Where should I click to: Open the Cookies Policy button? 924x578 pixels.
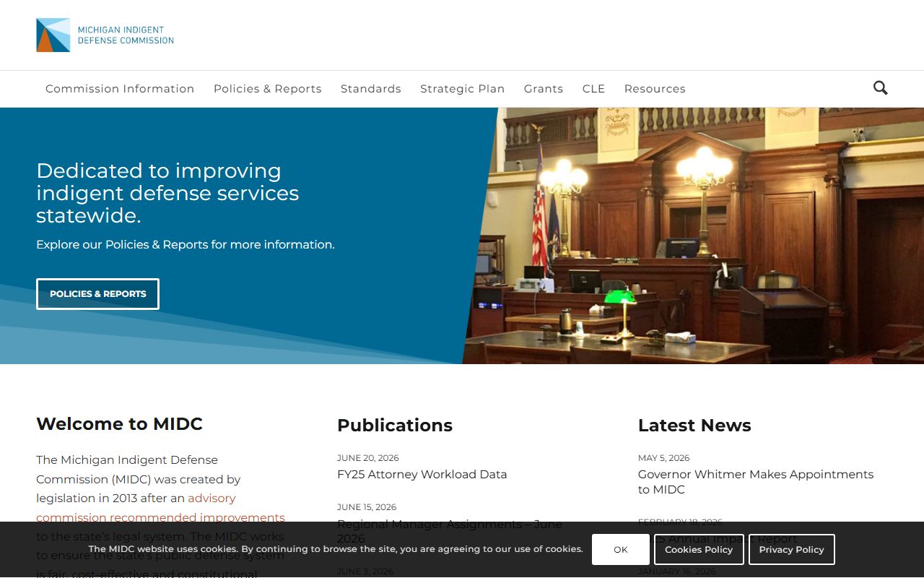[x=699, y=550]
